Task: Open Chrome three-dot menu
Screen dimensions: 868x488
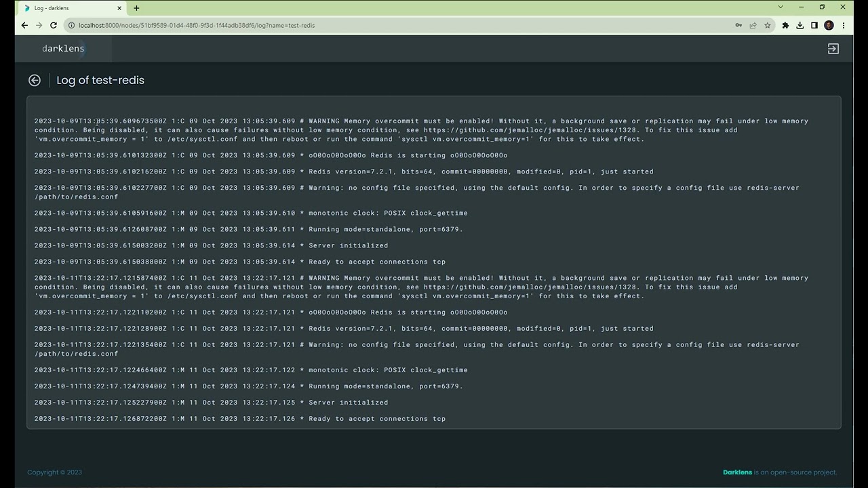Action: pyautogui.click(x=844, y=25)
